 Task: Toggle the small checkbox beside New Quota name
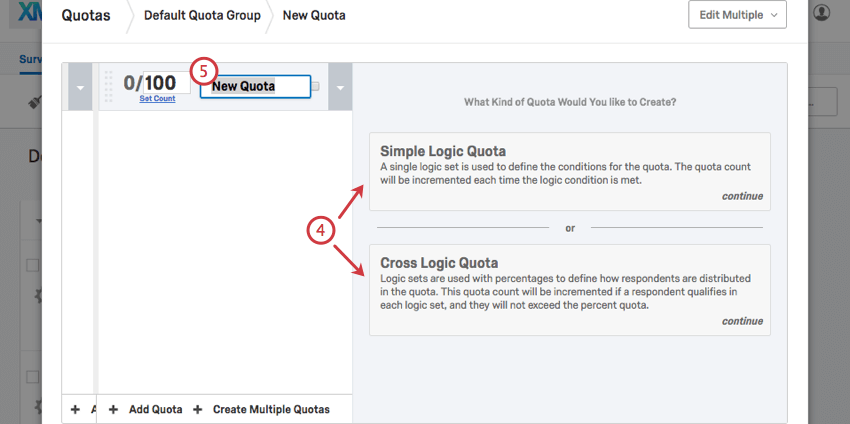315,86
